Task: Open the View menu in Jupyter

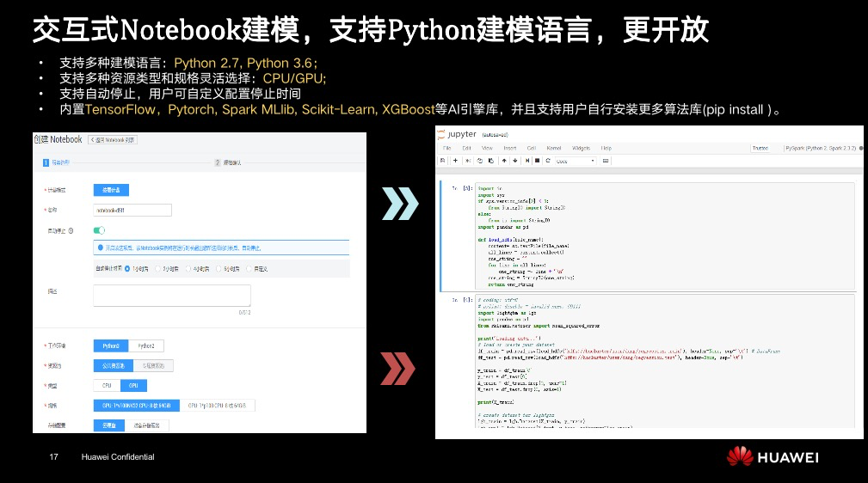Action: [487, 148]
